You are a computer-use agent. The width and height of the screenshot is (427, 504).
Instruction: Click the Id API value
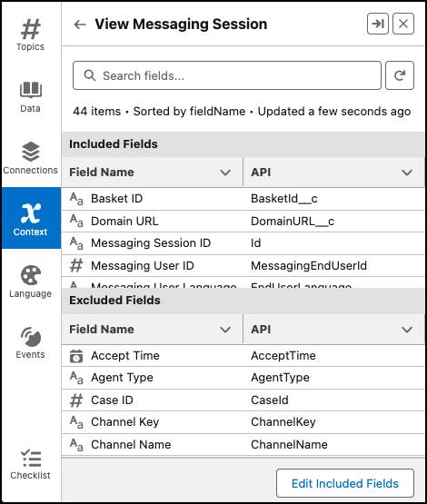pos(256,243)
